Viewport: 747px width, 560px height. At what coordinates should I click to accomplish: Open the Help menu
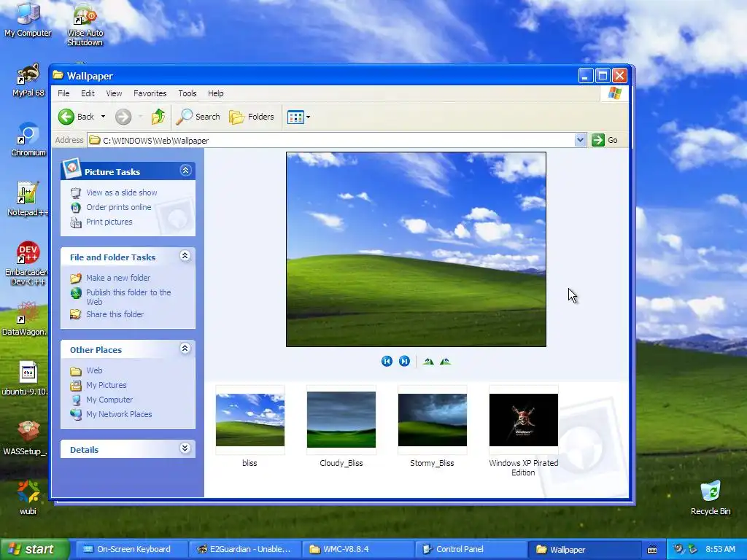click(x=215, y=93)
